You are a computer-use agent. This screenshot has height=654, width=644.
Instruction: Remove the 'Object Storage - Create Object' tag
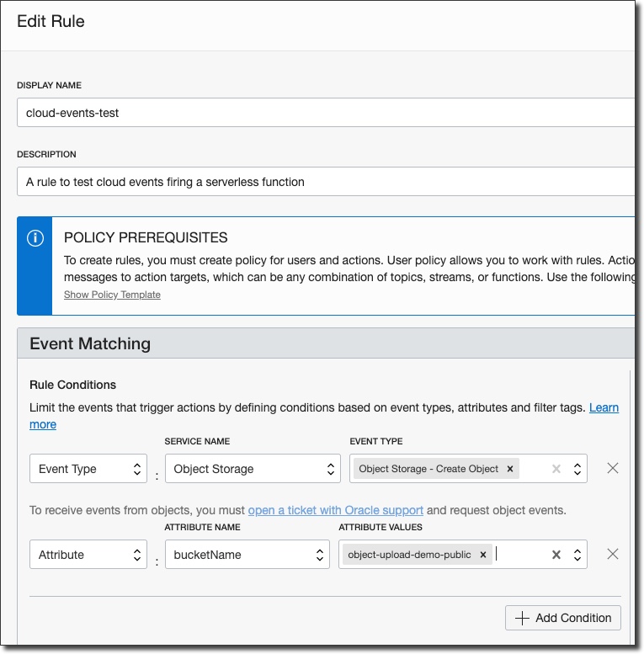(x=510, y=469)
